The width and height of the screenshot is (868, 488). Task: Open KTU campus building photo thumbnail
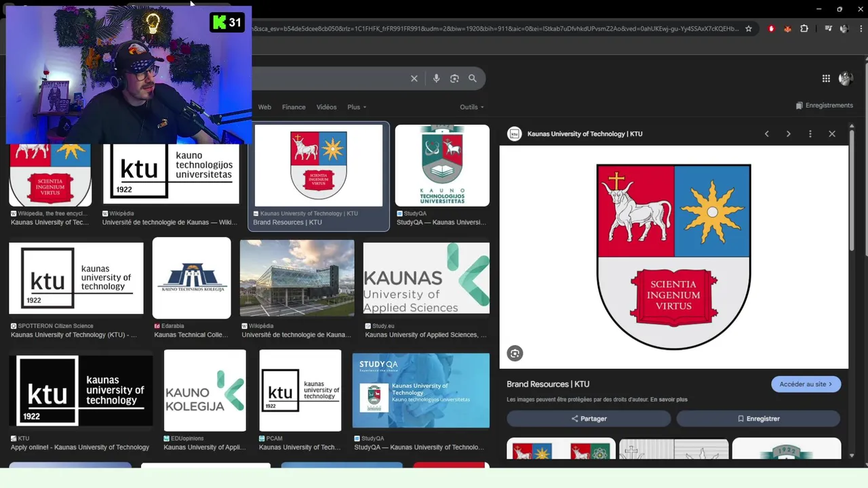pos(297,278)
